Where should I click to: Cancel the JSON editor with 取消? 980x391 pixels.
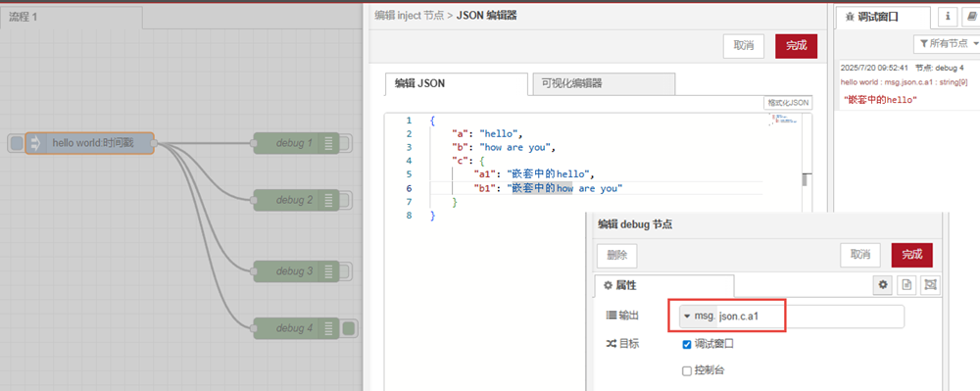[x=744, y=46]
